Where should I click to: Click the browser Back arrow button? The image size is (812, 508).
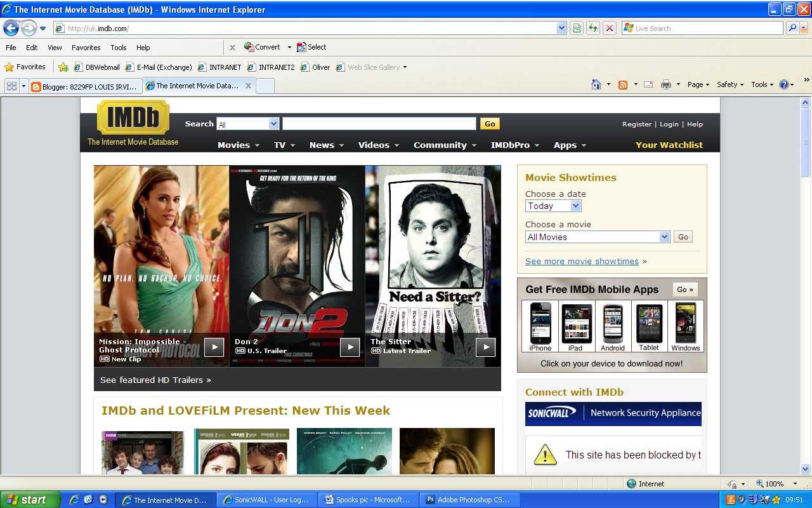11,28
